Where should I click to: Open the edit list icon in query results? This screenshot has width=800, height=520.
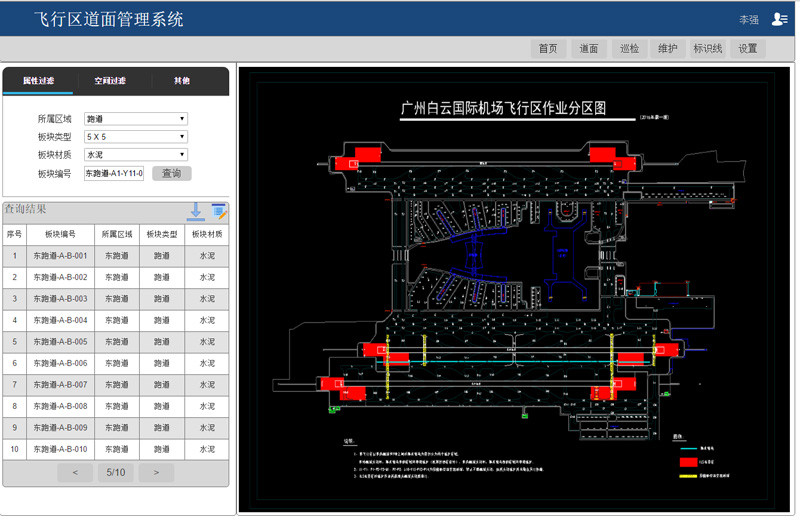219,211
